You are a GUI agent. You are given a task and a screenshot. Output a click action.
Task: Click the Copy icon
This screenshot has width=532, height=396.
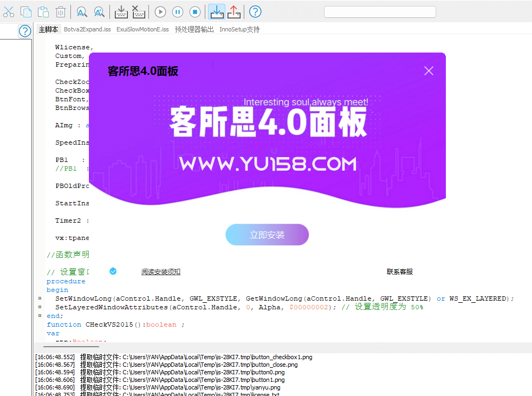pyautogui.click(x=26, y=11)
